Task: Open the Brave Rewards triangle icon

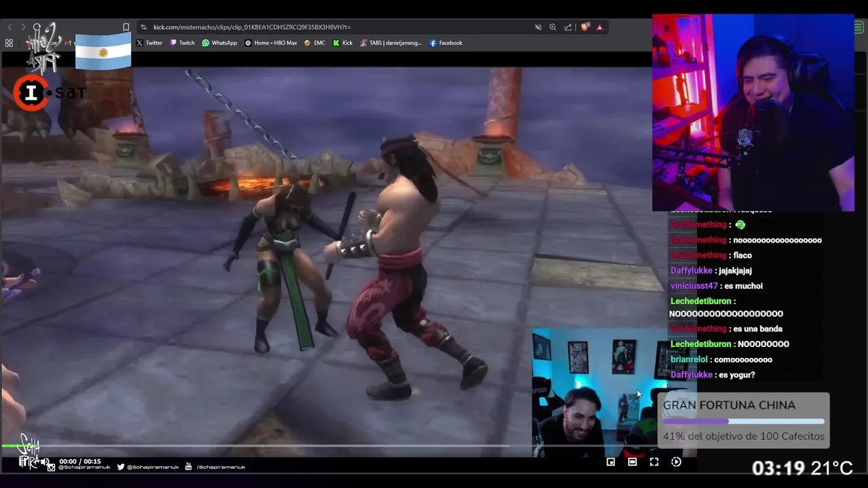Action: pyautogui.click(x=599, y=27)
